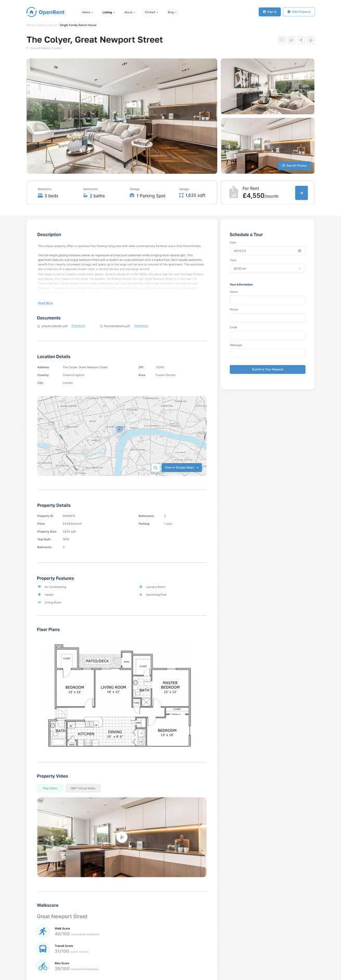Viewport: 341px width, 980px height.
Task: Open calendar icon in the Date field
Action: 299,251
